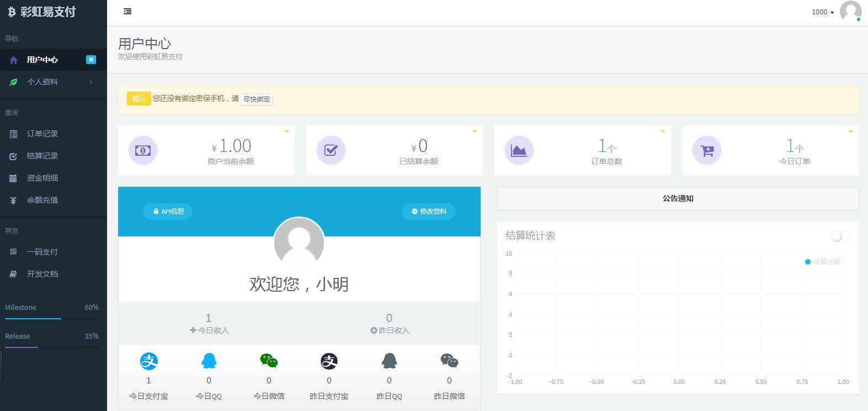868x411 pixels.
Task: Toggle the 结算统计表 chart switch
Action: click(840, 236)
